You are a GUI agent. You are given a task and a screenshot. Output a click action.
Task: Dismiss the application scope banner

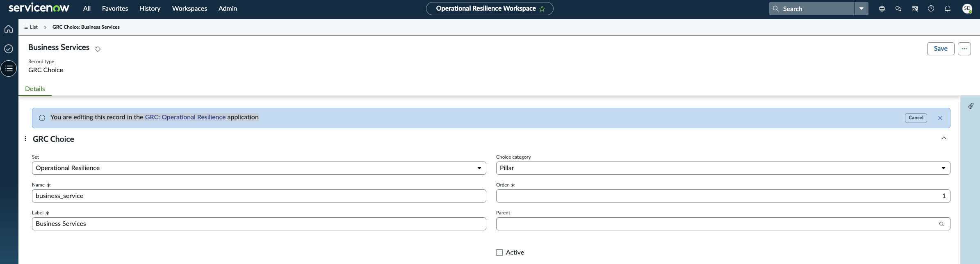940,118
